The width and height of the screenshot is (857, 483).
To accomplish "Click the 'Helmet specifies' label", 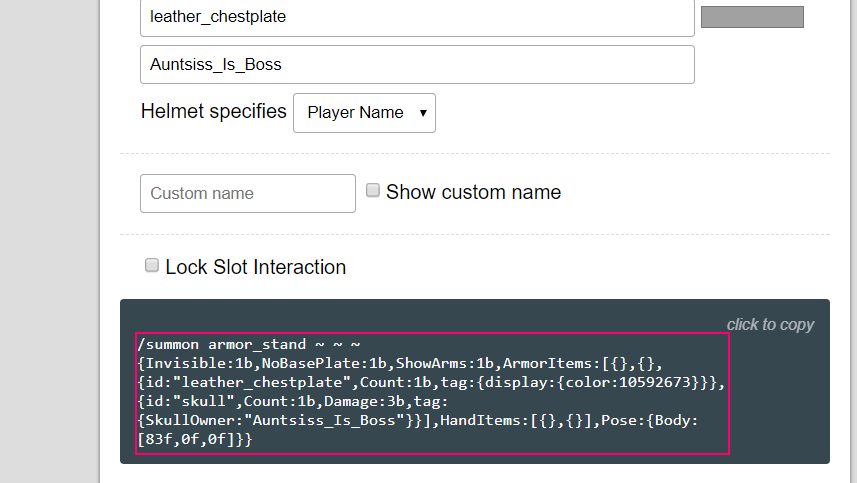I will tap(214, 111).
